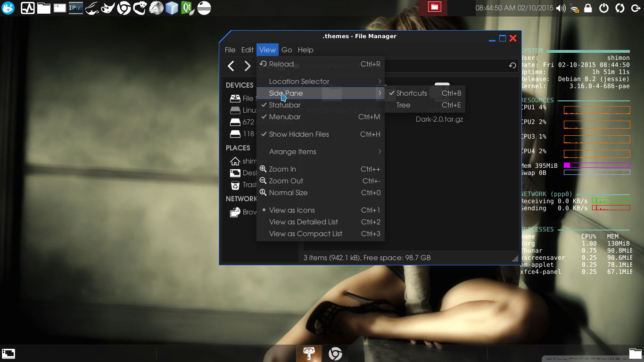This screenshot has height=362, width=644.
Task: Launch the system monitor from top panel
Action: tap(28, 8)
